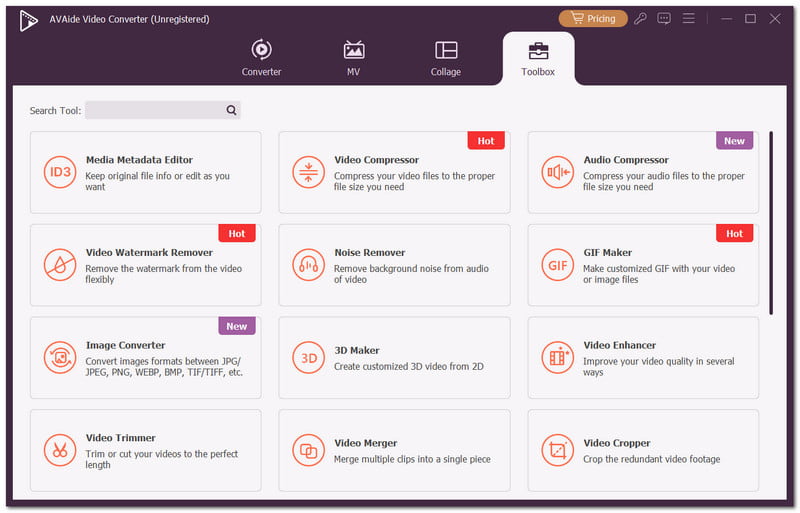Open the Media Metadata Editor ID3 icon
Screen dimensions: 800x513
(60, 173)
